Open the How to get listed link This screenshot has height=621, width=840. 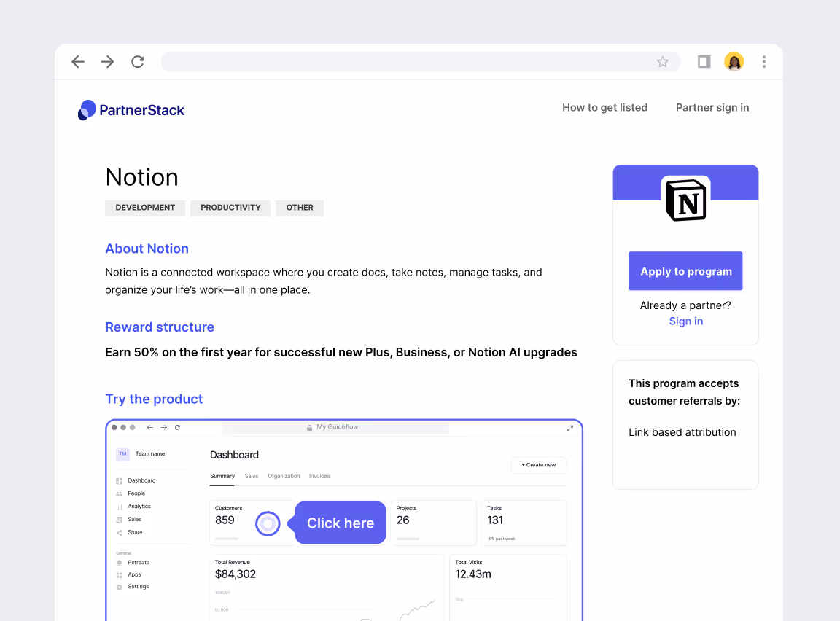(604, 108)
